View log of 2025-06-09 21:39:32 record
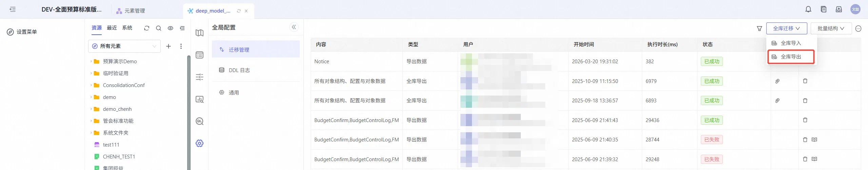 [814, 159]
